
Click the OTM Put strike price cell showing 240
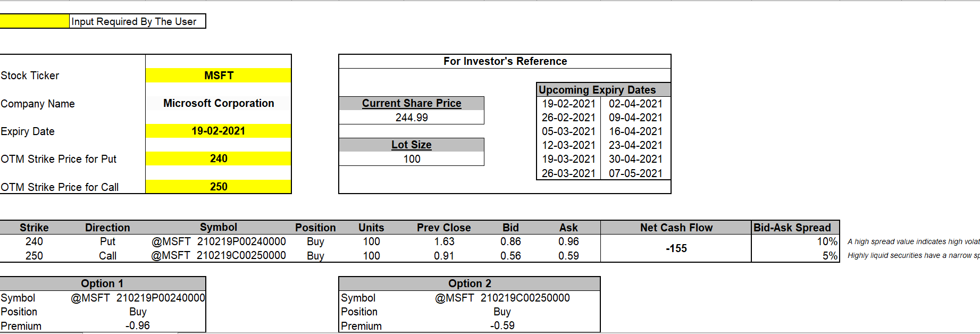[x=219, y=158]
